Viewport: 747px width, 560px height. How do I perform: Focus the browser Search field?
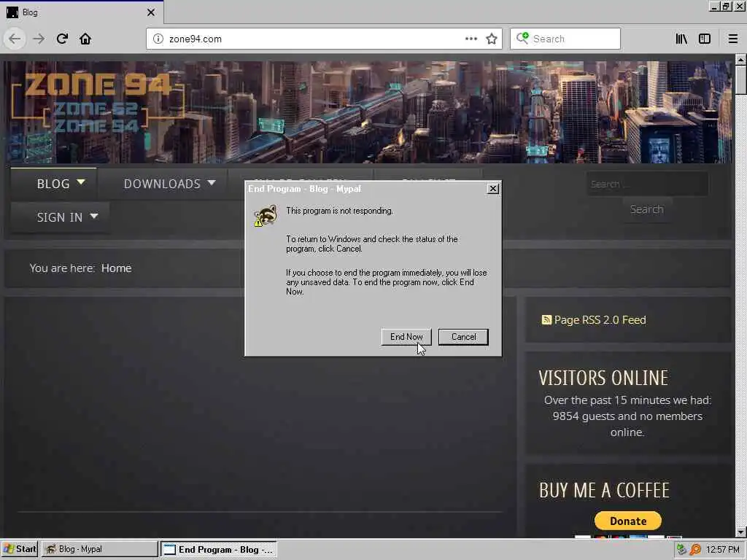click(x=565, y=39)
